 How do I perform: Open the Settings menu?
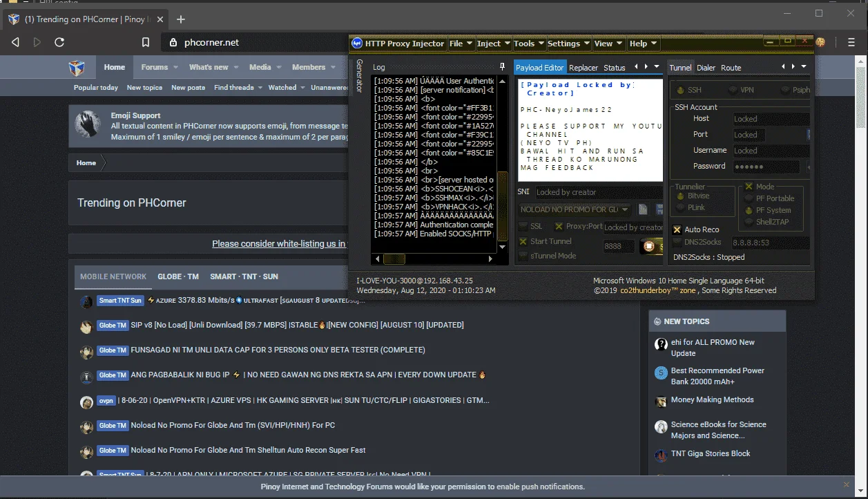pos(569,44)
